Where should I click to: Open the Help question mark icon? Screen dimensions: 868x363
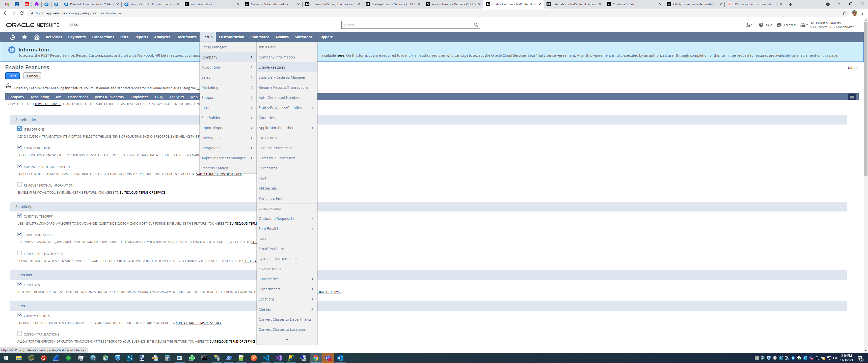coord(761,25)
